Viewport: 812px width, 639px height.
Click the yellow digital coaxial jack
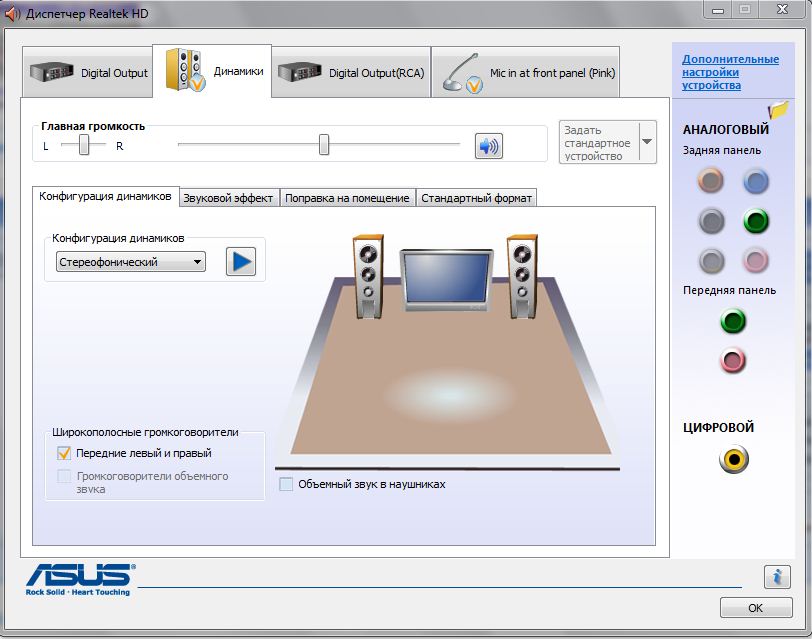(733, 459)
